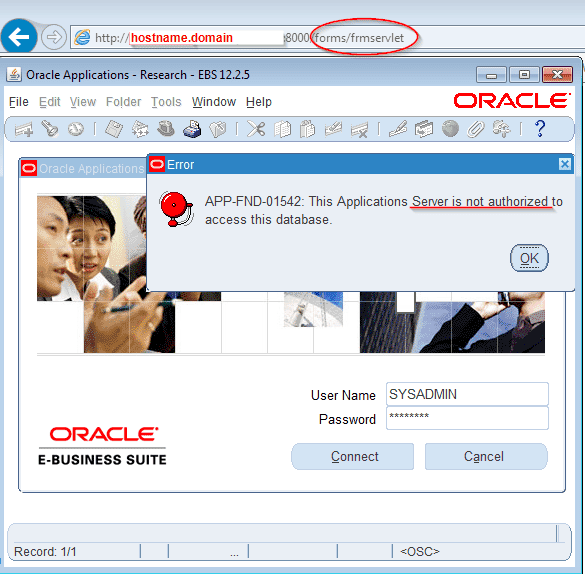This screenshot has height=574, width=585.
Task: Open the Help menu
Action: [259, 102]
